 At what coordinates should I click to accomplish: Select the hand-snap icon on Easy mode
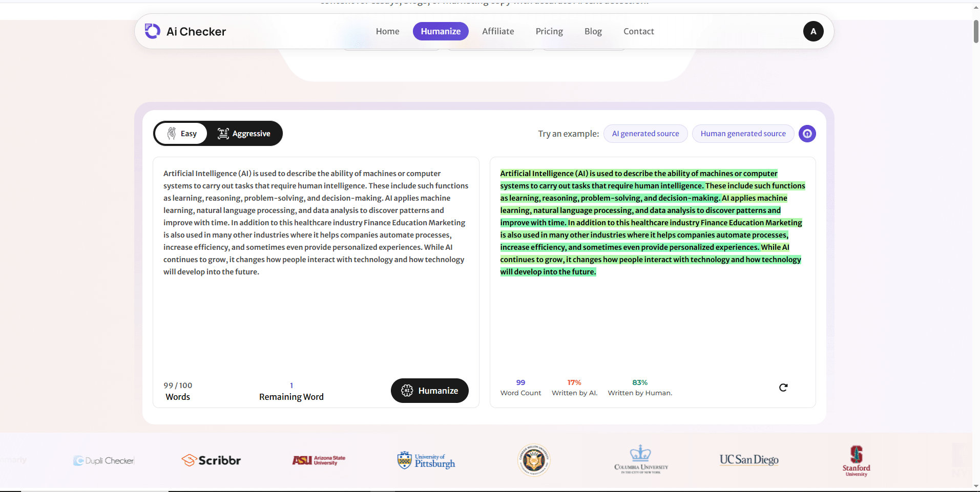[172, 133]
